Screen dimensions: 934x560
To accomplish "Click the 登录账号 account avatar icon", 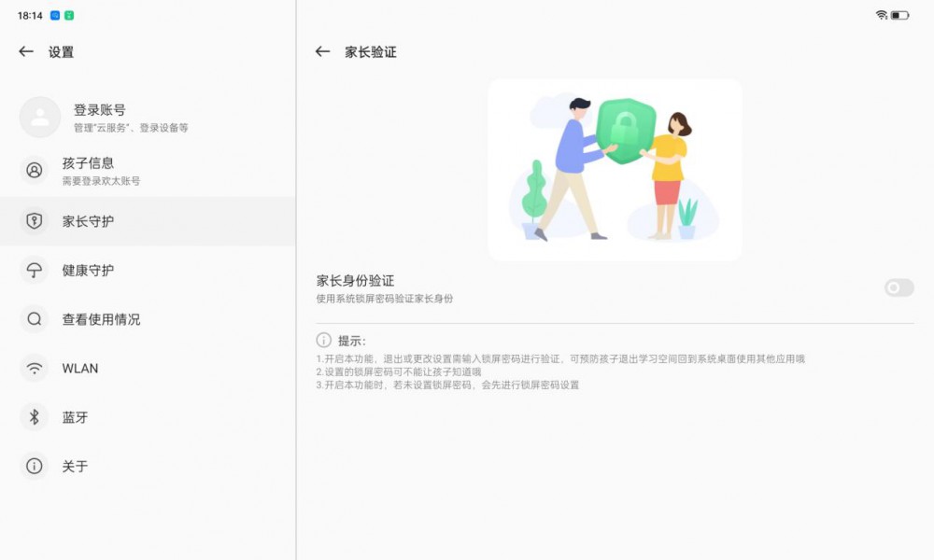I will click(39, 117).
